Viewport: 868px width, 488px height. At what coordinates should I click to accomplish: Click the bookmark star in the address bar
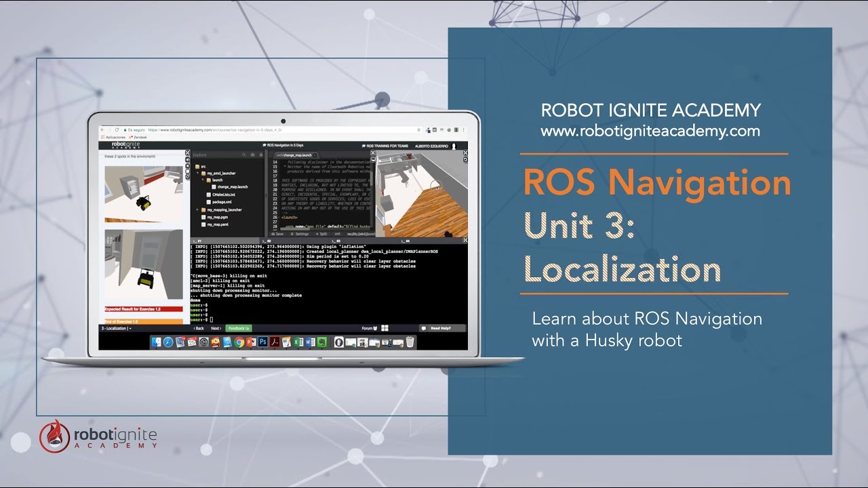[418, 129]
